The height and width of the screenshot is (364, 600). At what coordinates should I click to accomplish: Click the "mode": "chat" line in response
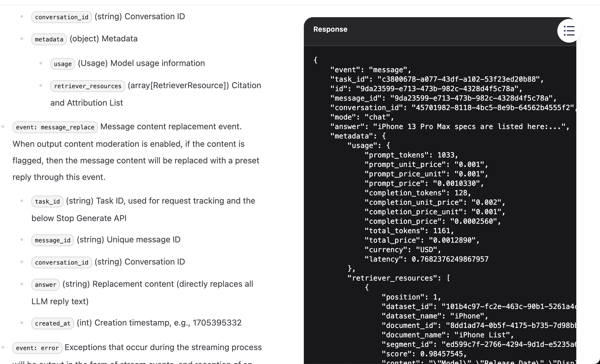(362, 117)
